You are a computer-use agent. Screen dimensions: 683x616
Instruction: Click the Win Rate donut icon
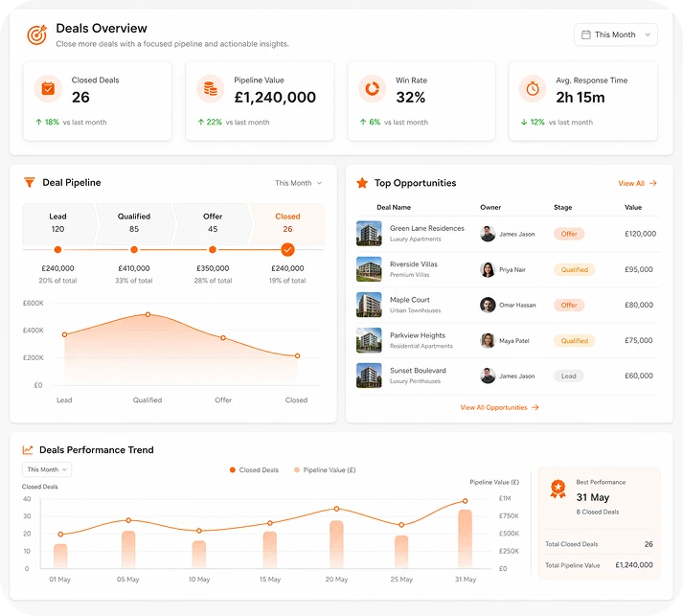(x=372, y=88)
